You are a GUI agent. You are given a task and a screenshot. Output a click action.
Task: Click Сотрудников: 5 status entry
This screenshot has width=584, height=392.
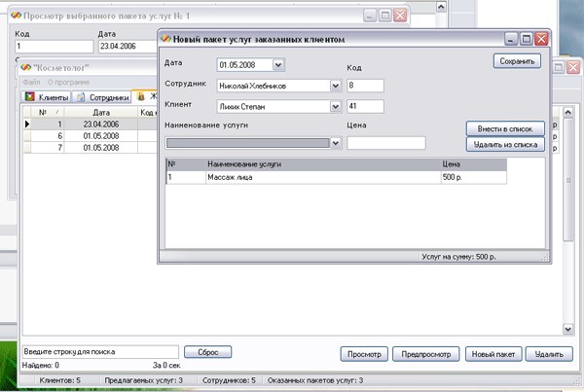pos(229,380)
